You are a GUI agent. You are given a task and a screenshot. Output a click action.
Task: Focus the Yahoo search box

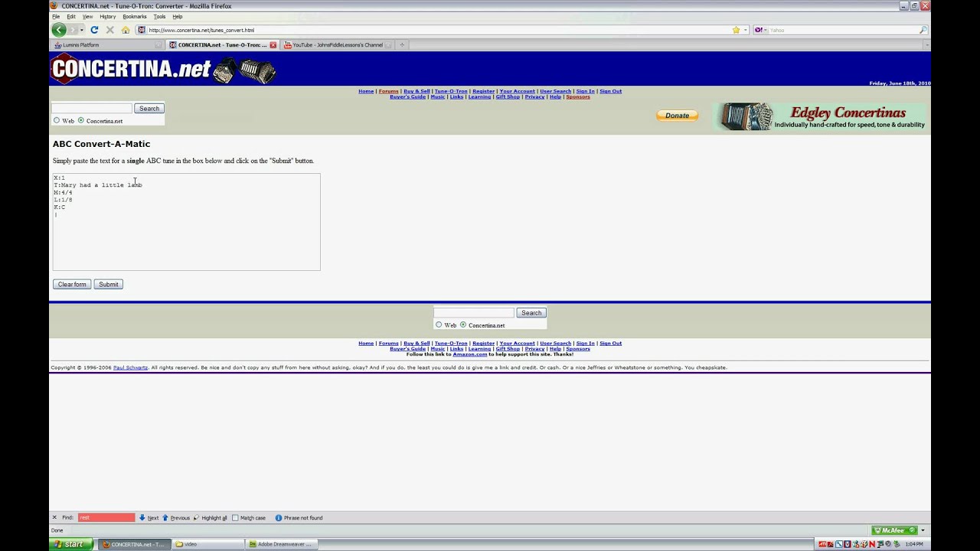[x=842, y=30]
